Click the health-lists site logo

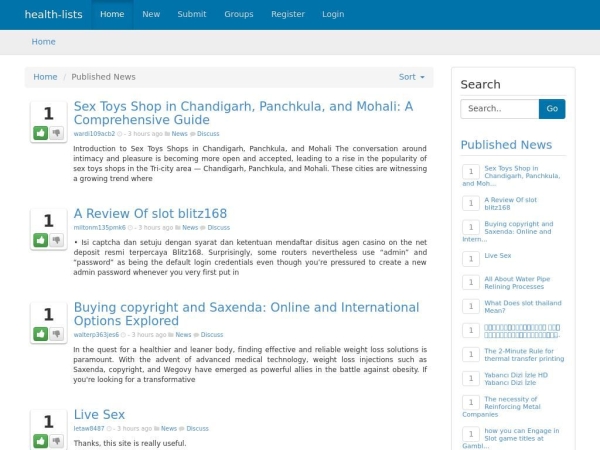point(54,15)
